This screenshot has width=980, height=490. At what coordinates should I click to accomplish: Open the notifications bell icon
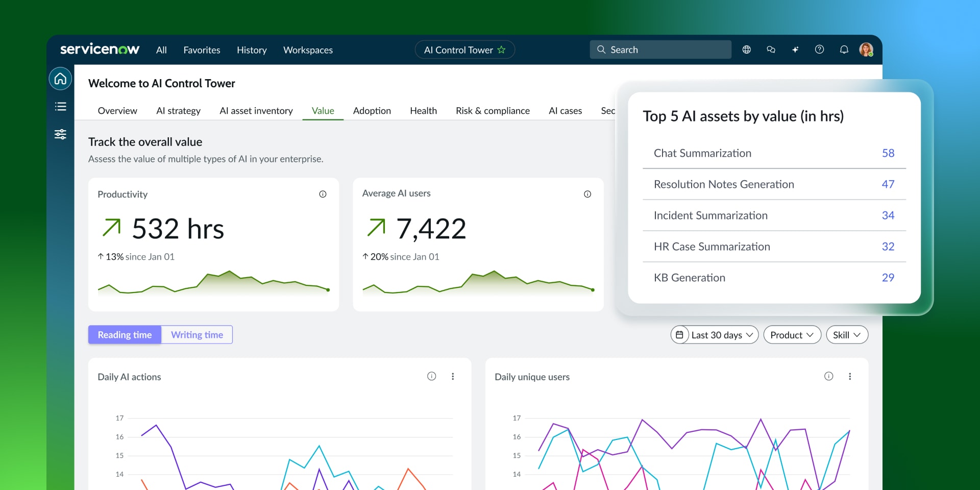tap(844, 50)
